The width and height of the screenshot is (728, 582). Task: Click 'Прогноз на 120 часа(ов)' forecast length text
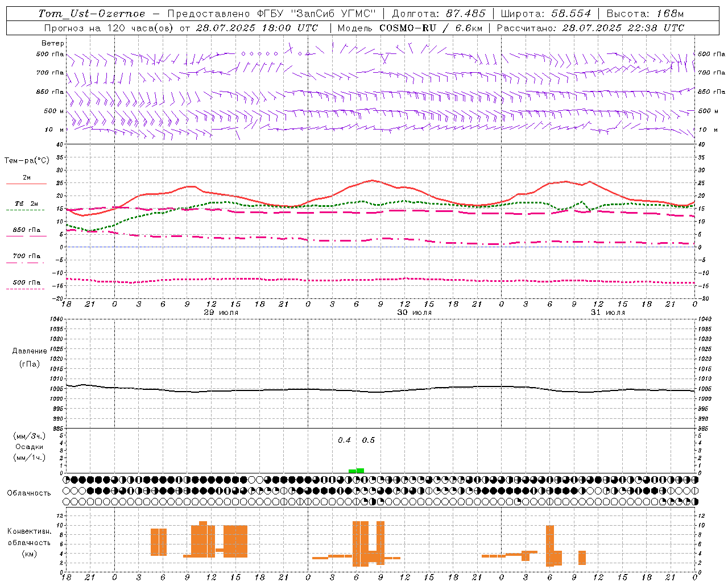tap(109, 28)
